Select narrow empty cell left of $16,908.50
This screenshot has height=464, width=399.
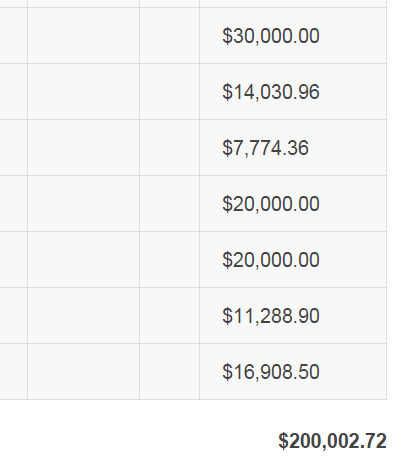pos(169,372)
